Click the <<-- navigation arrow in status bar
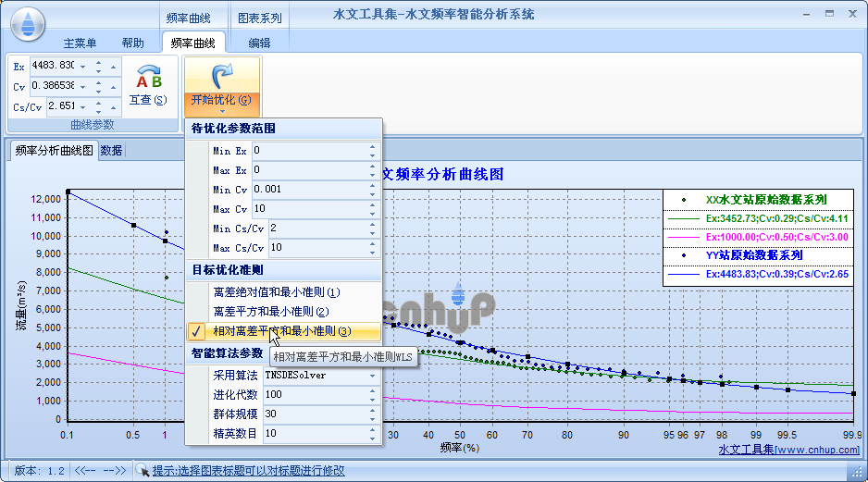 click(86, 470)
